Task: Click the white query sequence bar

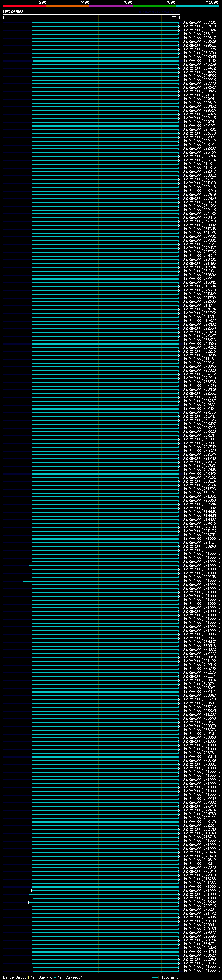Action: point(92,15)
